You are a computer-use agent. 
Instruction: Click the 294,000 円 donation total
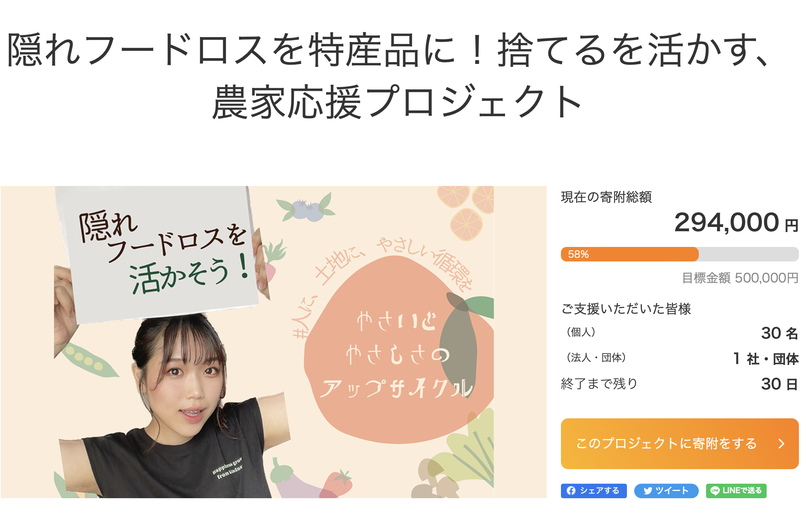click(x=736, y=222)
